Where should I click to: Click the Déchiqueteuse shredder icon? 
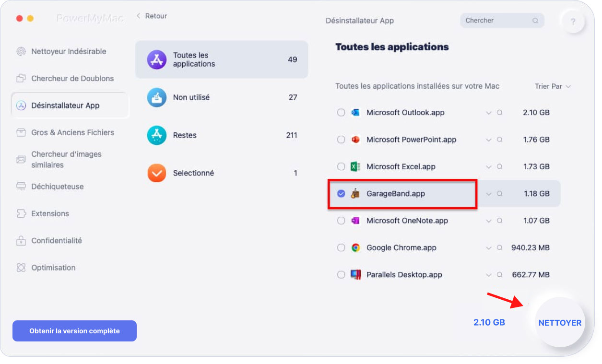21,186
